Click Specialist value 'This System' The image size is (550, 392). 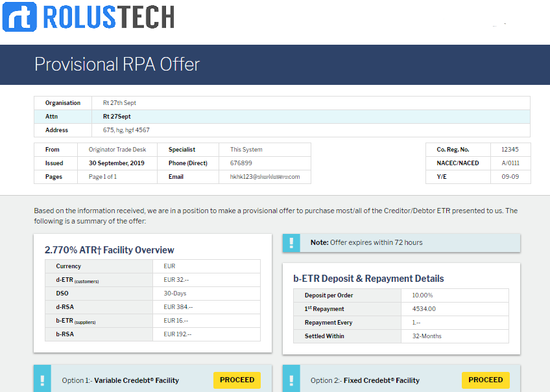pos(246,150)
